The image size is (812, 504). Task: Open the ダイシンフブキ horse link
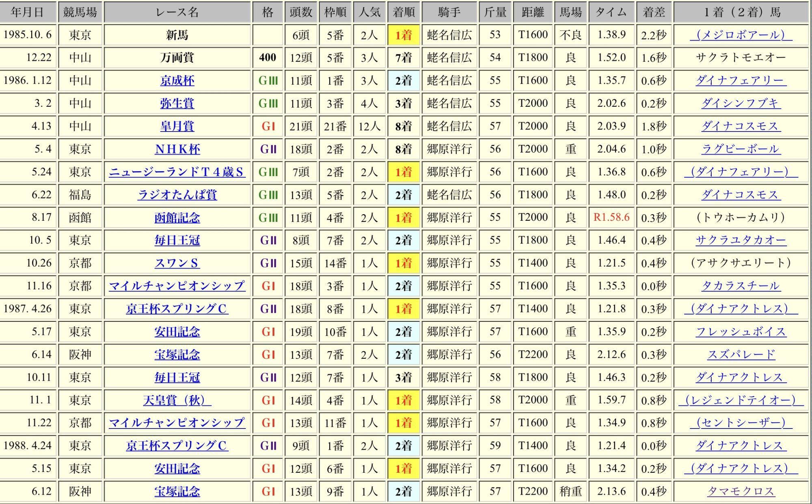coord(741,103)
